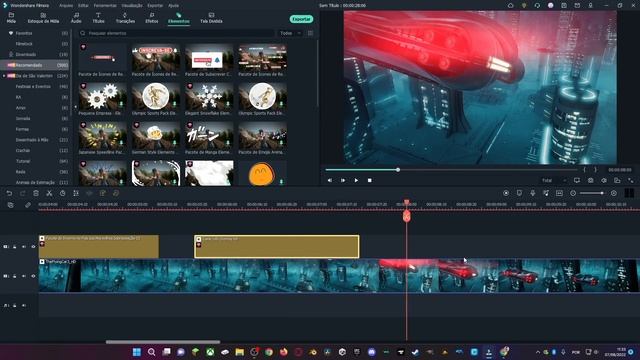The image size is (640, 360).
Task: Click the voiceover microphone icon
Action: 533,193
